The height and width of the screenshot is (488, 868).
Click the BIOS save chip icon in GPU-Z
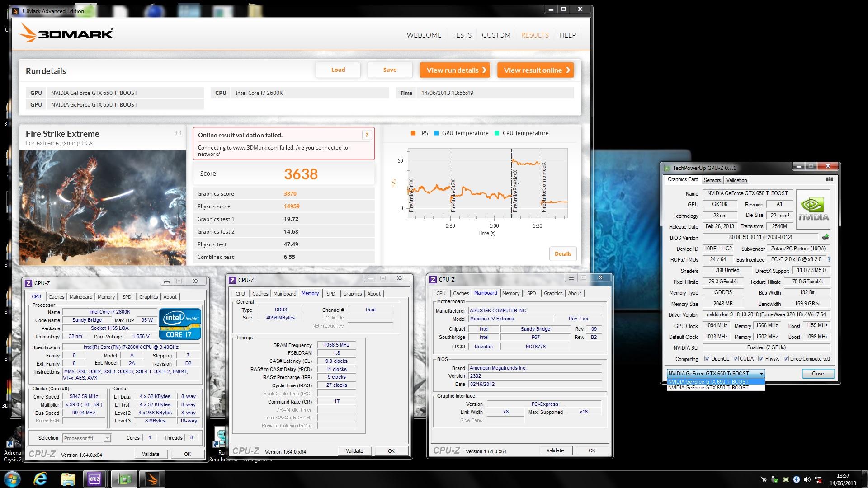(826, 237)
